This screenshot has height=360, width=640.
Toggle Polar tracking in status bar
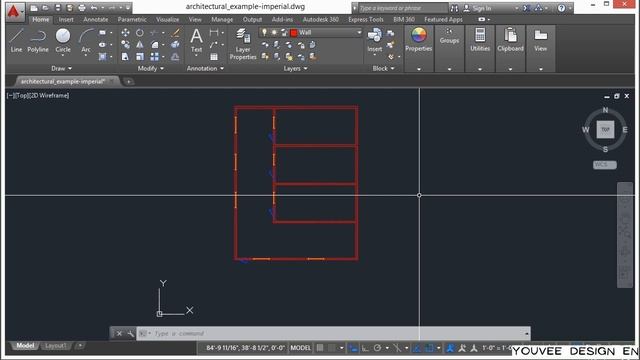(378, 348)
